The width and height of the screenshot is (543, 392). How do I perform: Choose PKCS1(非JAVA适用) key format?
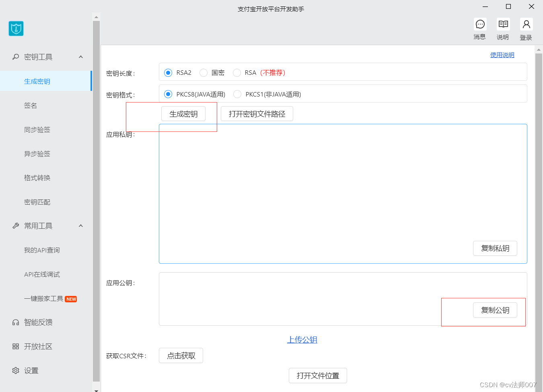237,94
